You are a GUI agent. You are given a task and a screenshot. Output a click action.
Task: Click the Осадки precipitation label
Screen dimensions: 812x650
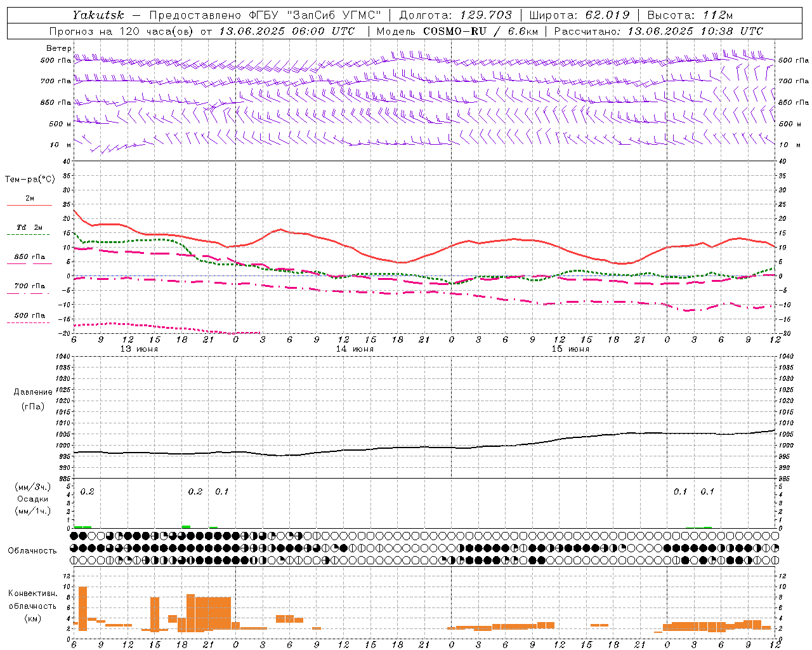pyautogui.click(x=33, y=499)
